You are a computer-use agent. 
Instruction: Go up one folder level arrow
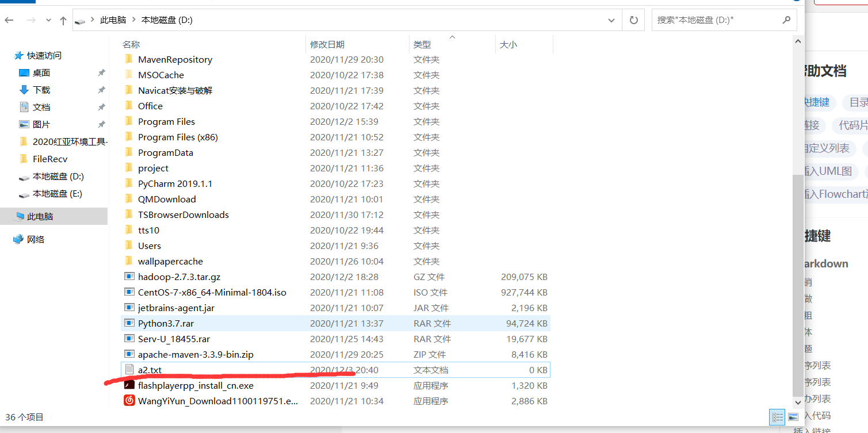coord(63,20)
